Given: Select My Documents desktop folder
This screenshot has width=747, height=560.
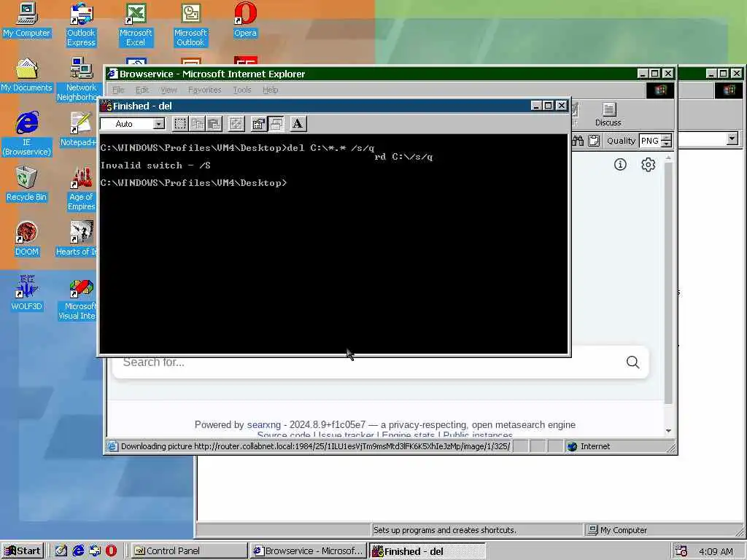Looking at the screenshot, I should [26, 75].
